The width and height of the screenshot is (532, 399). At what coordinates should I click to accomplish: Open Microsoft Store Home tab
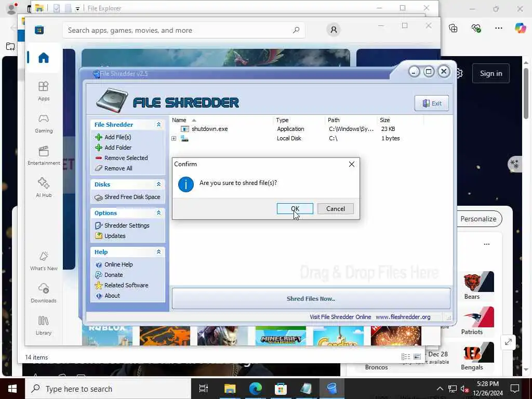click(44, 58)
